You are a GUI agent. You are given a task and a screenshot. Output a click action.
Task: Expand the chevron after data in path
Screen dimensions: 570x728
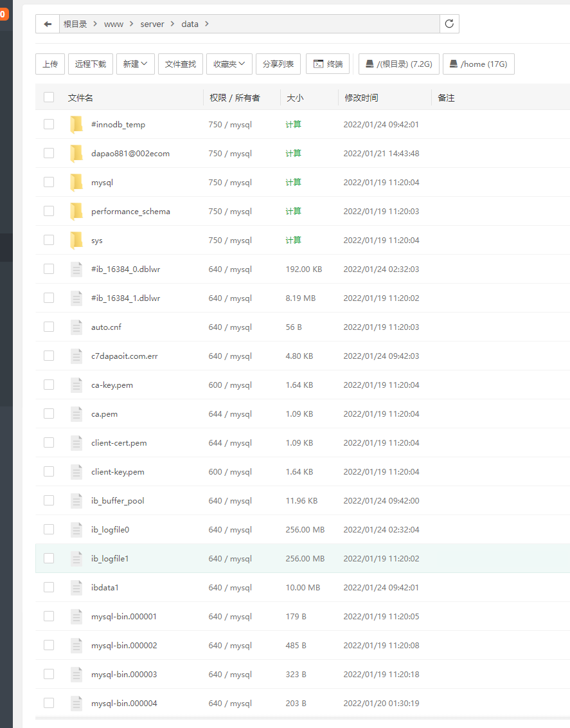point(206,24)
